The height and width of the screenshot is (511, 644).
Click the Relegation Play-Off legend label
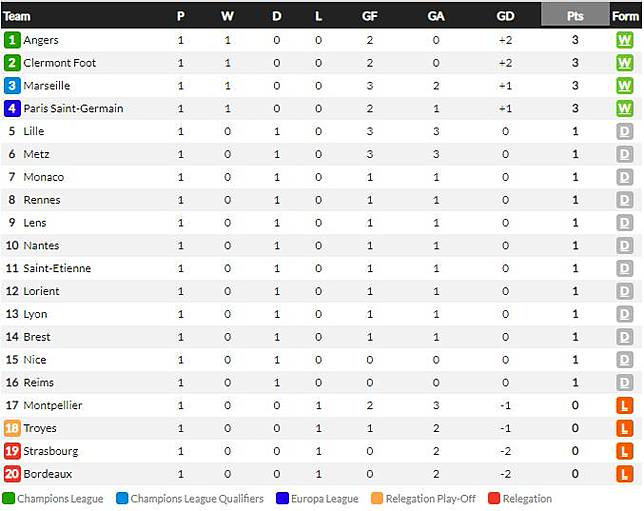(x=431, y=498)
